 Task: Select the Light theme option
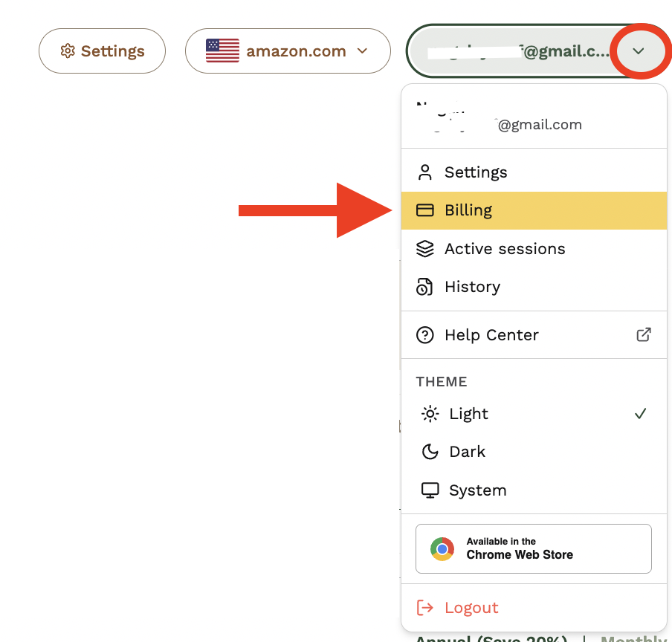pos(534,414)
